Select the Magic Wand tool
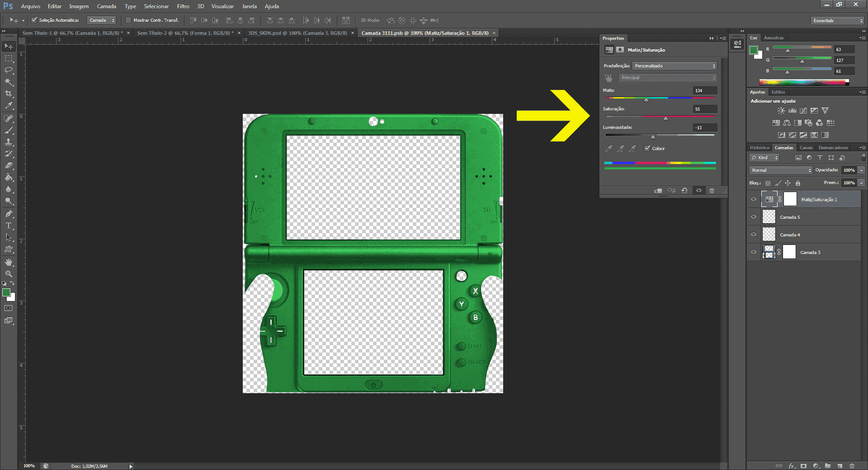Image resolution: width=868 pixels, height=470 pixels. (x=9, y=82)
